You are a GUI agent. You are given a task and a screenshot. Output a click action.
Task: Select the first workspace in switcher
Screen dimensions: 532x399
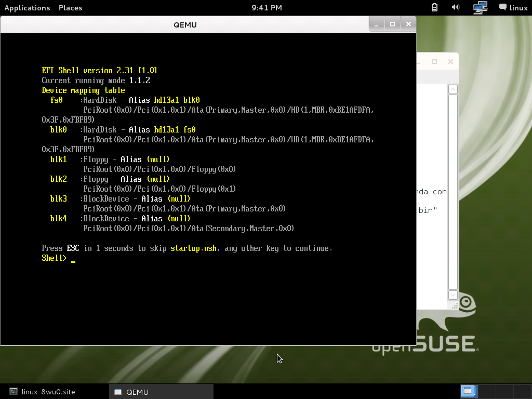tap(469, 391)
